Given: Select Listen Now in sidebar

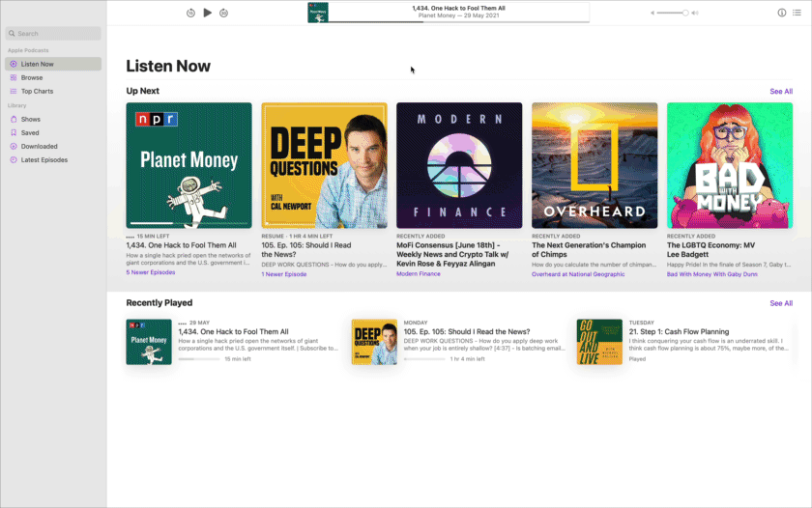Looking at the screenshot, I should pos(53,64).
